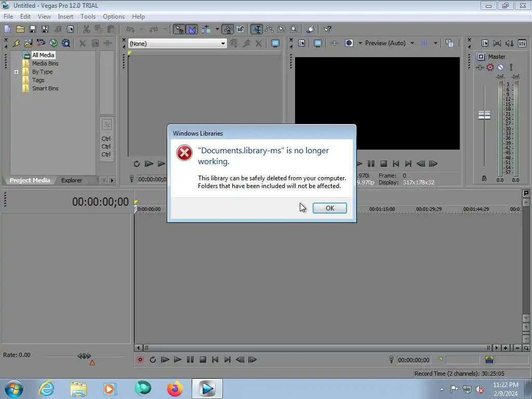Toggle Automatic Crossfades button
This screenshot has width=532, height=399.
[x=192, y=30]
